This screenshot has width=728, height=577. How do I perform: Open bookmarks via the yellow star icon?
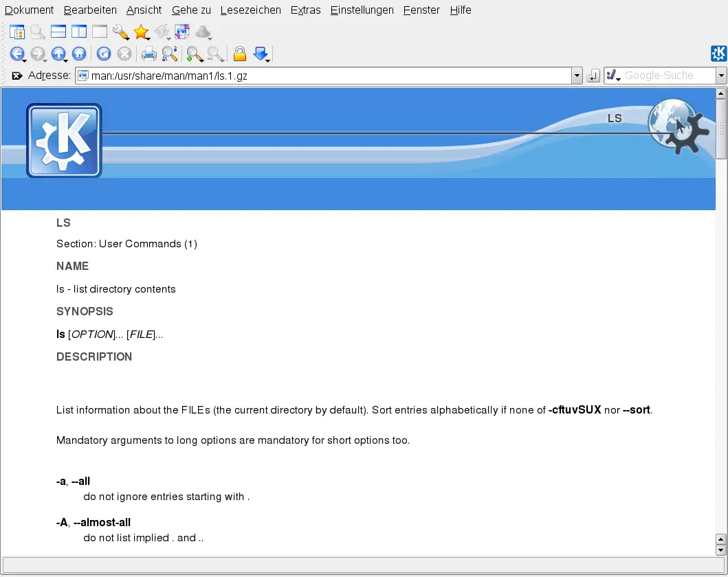click(141, 32)
